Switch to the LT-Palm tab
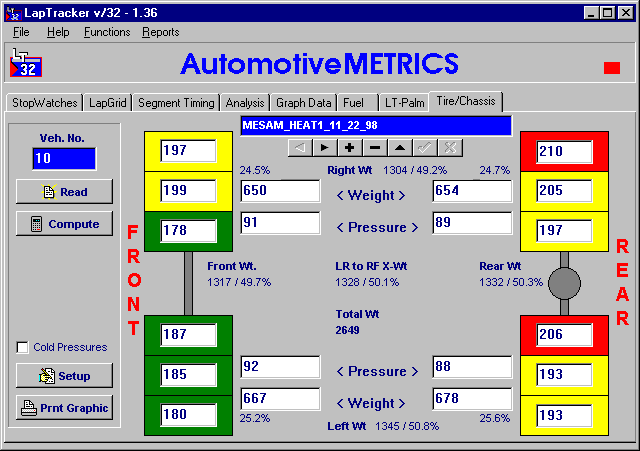This screenshot has width=640, height=451. [404, 103]
